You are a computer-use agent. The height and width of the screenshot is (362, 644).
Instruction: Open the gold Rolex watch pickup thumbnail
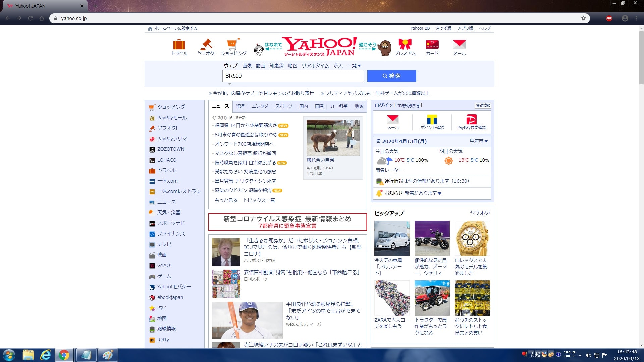coord(472,238)
